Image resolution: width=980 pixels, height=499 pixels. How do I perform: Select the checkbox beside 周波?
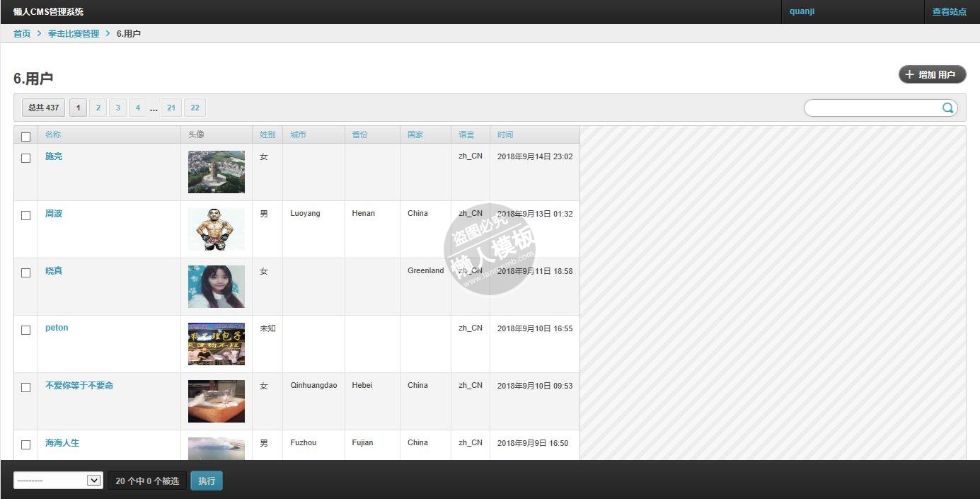click(x=26, y=215)
